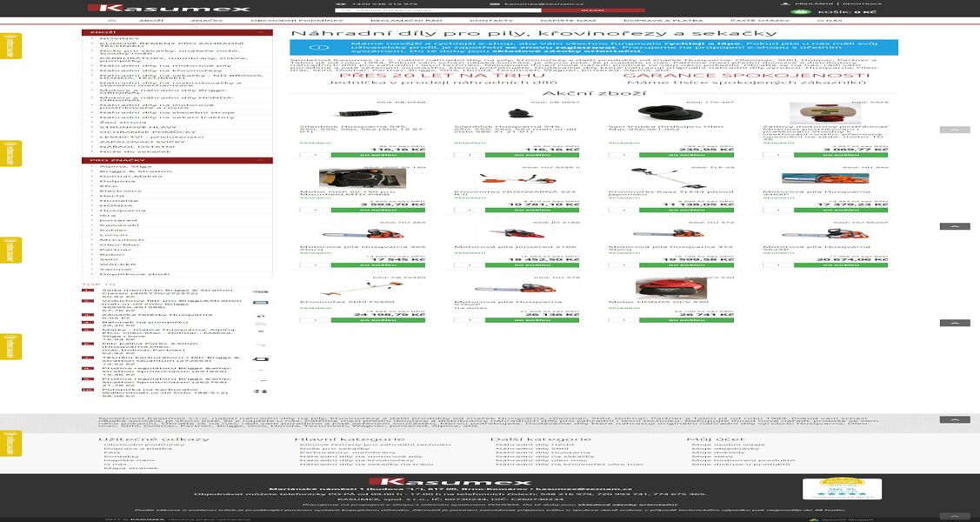Viewport: 980px width, 522px height.
Task: Select Briggs & Stratton brand
Action: point(136,171)
